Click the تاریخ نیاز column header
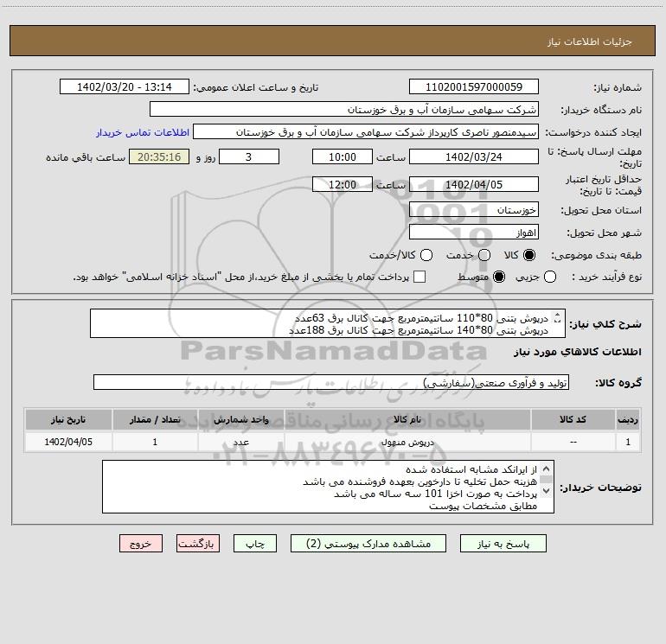Viewport: 666px width, 644px height. coord(68,419)
